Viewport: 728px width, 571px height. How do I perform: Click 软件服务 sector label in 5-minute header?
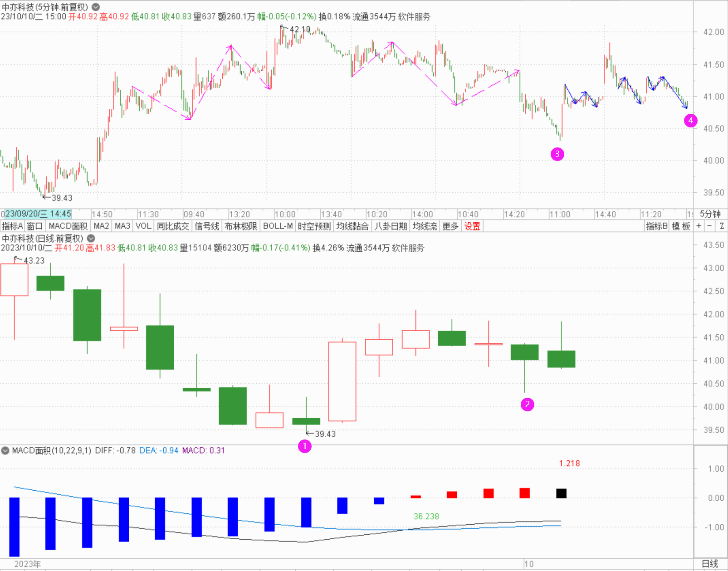click(x=414, y=16)
